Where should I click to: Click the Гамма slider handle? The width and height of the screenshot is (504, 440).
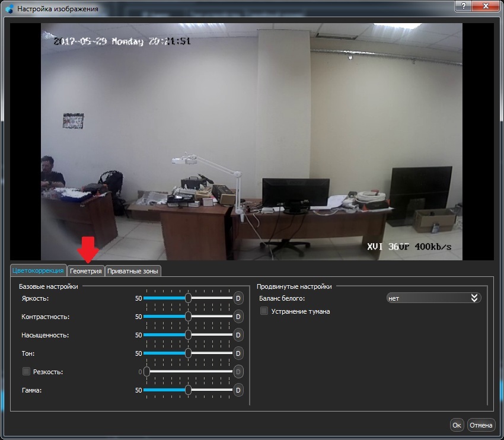click(x=188, y=390)
